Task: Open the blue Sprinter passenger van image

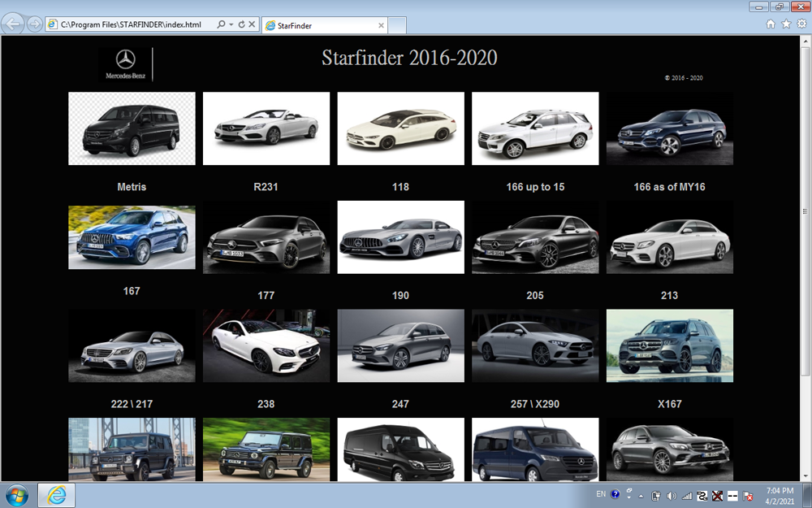Action: click(x=535, y=449)
